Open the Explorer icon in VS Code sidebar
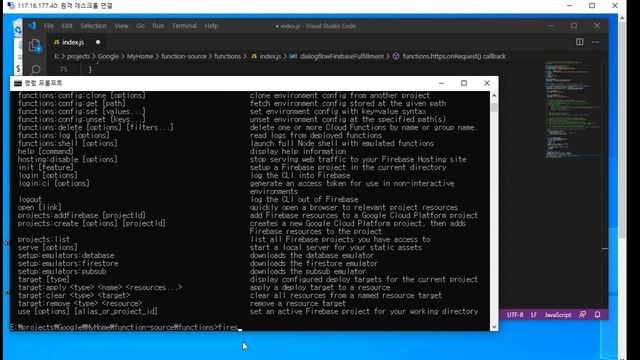The image size is (640, 360). 35,46
